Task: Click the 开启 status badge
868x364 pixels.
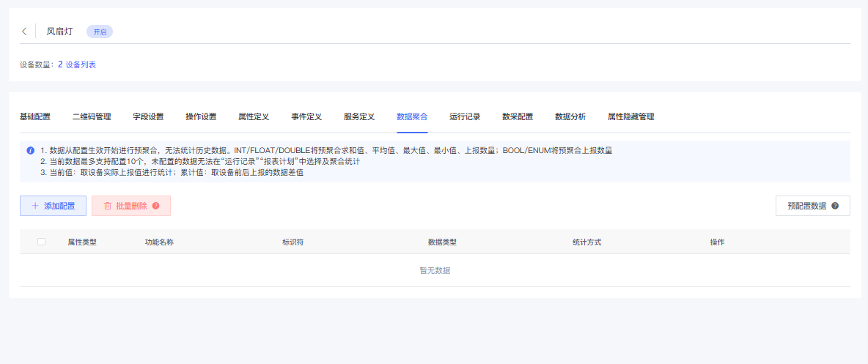Action: tap(100, 31)
